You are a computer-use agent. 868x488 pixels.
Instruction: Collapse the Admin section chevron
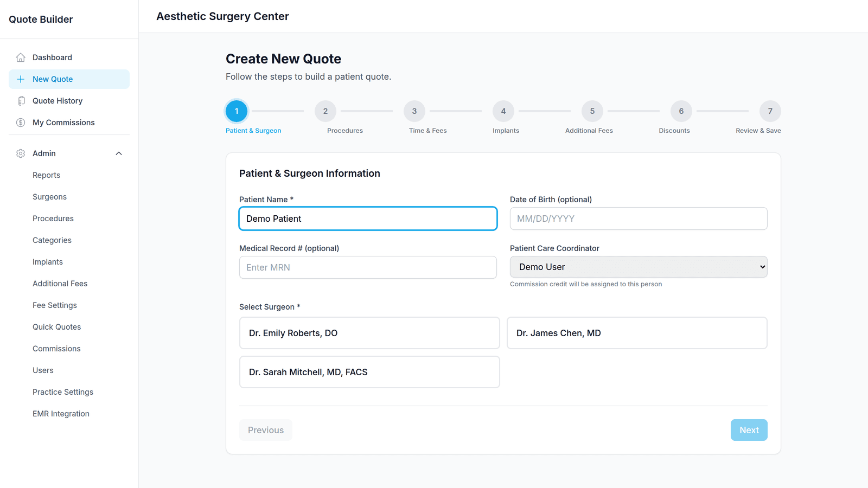tap(119, 153)
